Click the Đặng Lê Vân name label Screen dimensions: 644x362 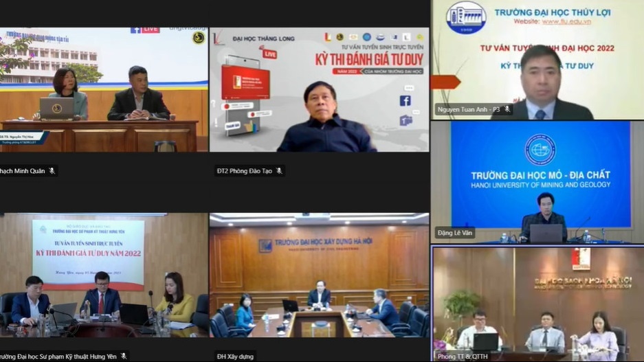click(455, 233)
